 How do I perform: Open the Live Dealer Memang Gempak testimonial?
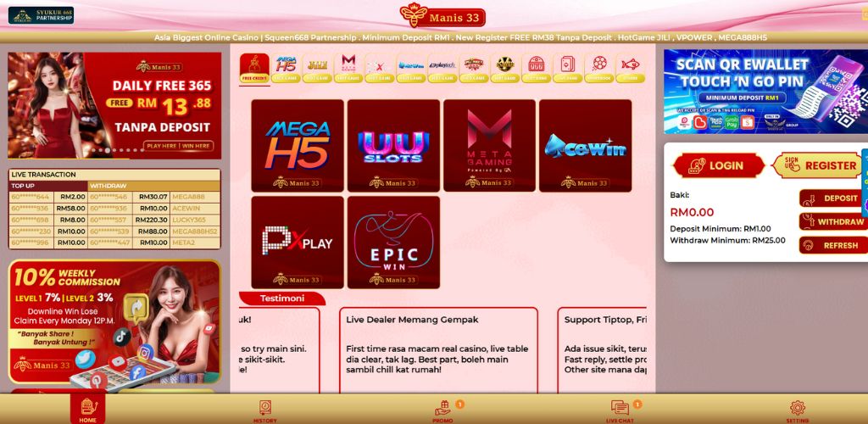pyautogui.click(x=438, y=350)
